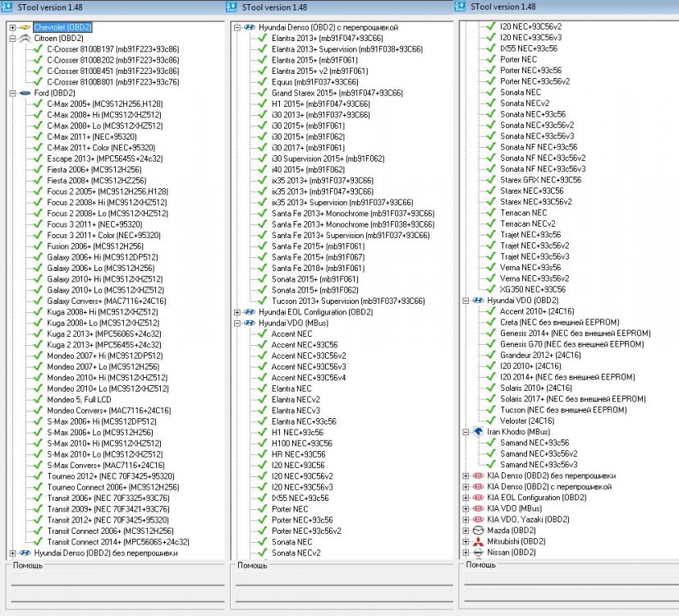This screenshot has height=616, width=679.
Task: Click the STool app icon in the right window title
Action: pos(460,7)
